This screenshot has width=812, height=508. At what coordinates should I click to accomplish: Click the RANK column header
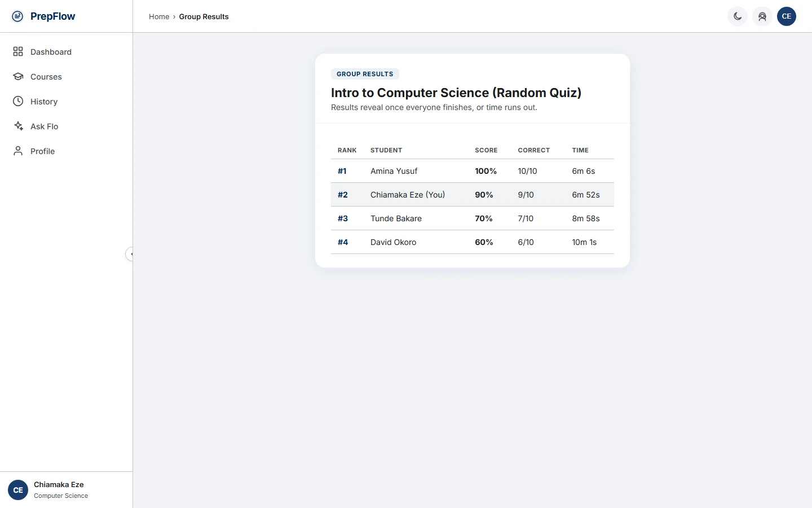(347, 150)
